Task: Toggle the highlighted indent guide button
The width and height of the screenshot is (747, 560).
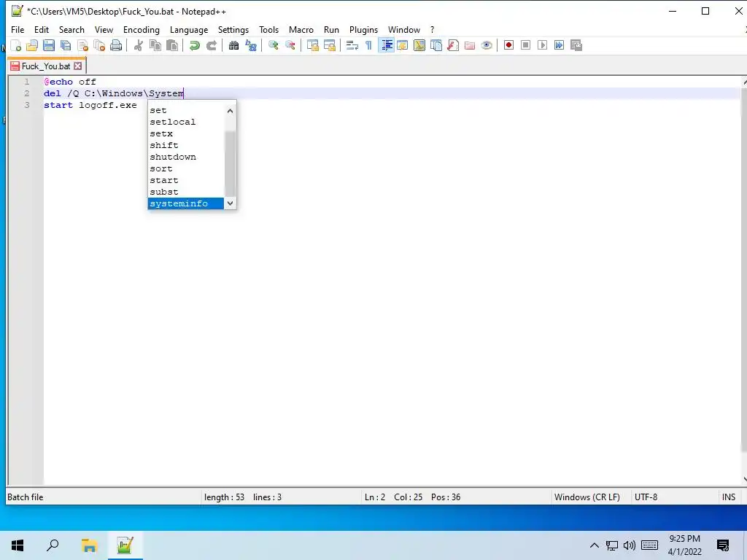Action: click(387, 45)
